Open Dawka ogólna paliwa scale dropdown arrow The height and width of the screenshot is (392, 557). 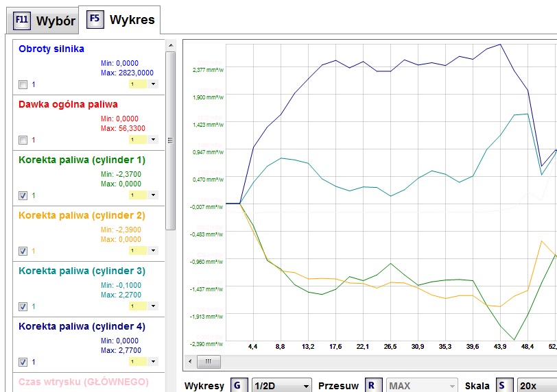coord(153,139)
